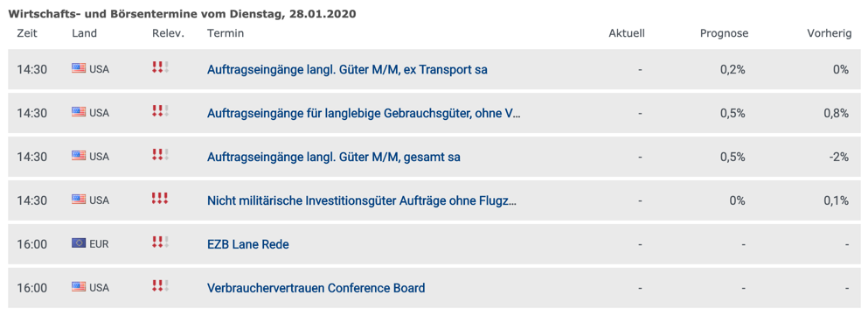Image resolution: width=868 pixels, height=316 pixels.
Task: Click the relevance icon in the EZB Lane Rede row
Action: [x=160, y=242]
